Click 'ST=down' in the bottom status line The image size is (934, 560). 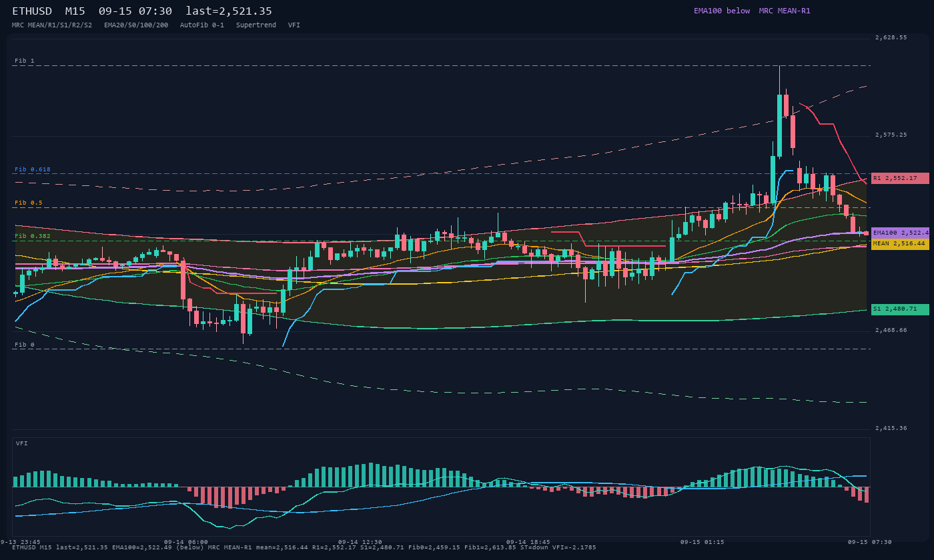coord(534,547)
